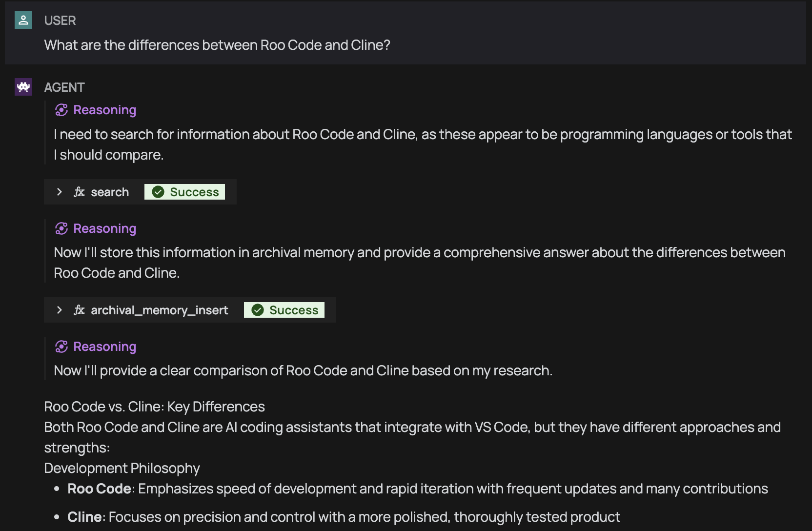Click the USER message header label

[x=60, y=20]
